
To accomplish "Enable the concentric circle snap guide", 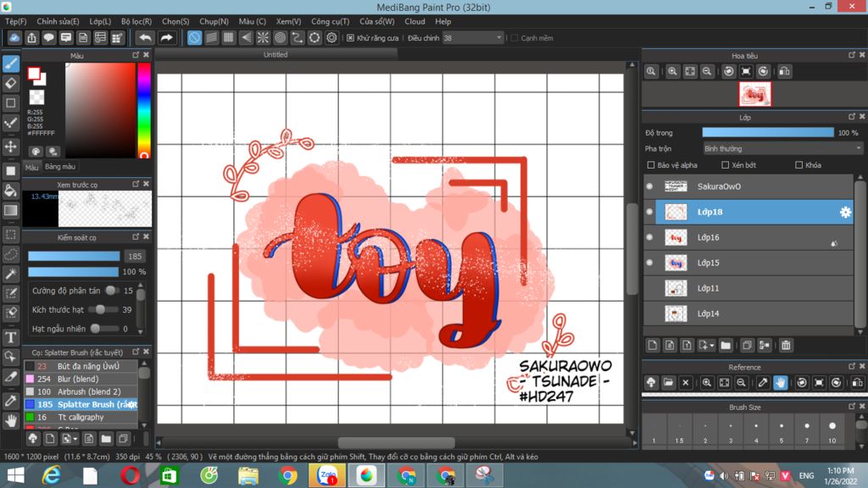I will [x=280, y=37].
